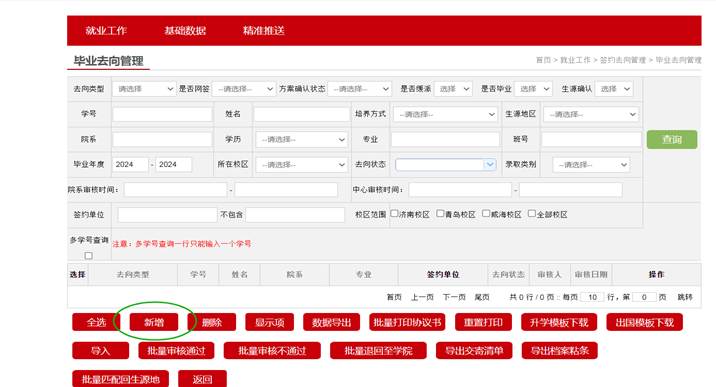Select the 毕业年度 end year field

pyautogui.click(x=174, y=164)
